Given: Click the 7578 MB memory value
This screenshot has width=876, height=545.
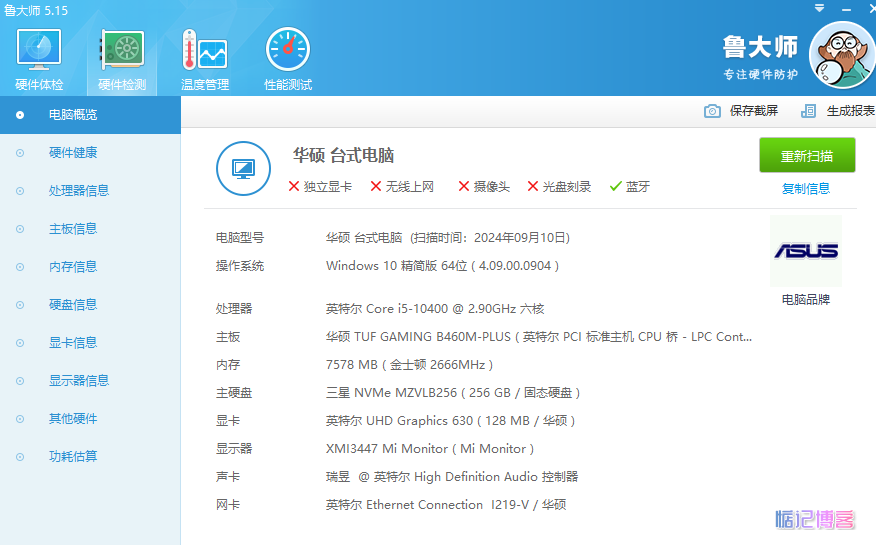Looking at the screenshot, I should [410, 365].
